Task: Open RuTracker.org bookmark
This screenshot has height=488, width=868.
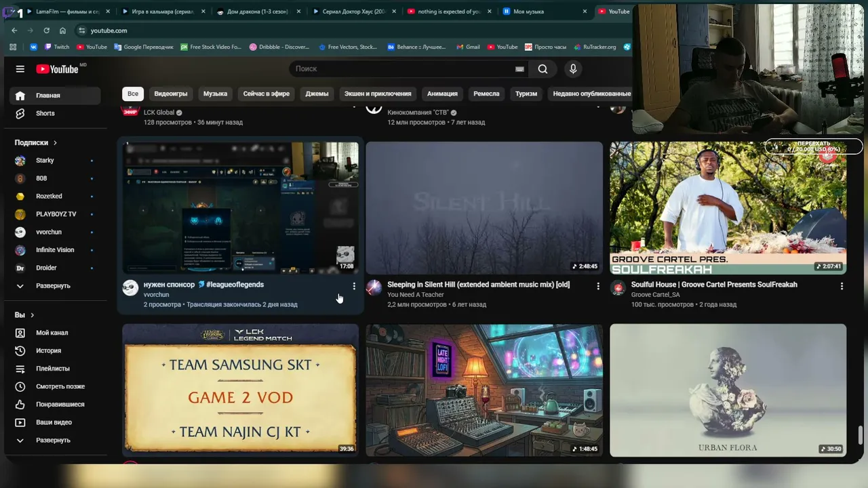Action: click(x=595, y=47)
